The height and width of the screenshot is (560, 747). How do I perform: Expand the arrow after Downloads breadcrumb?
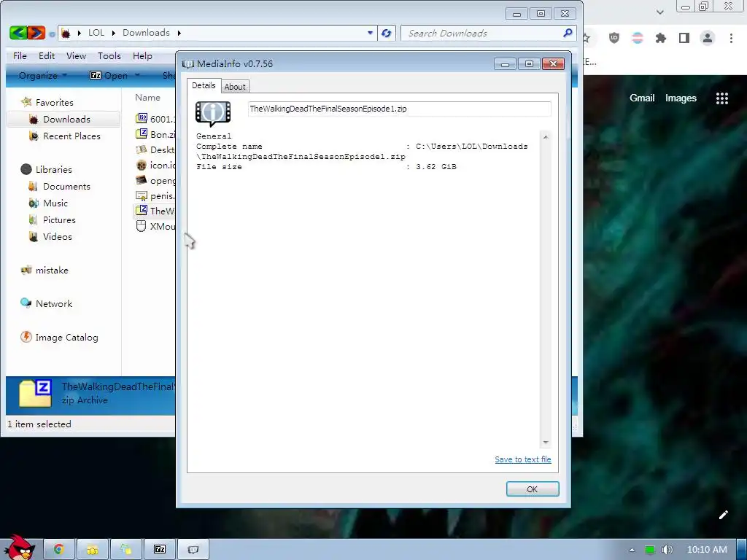tap(179, 33)
